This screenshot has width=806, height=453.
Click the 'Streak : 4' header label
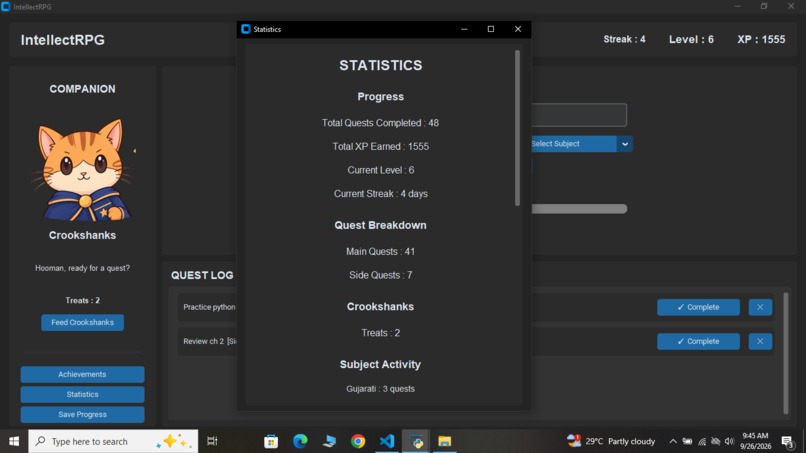624,40
